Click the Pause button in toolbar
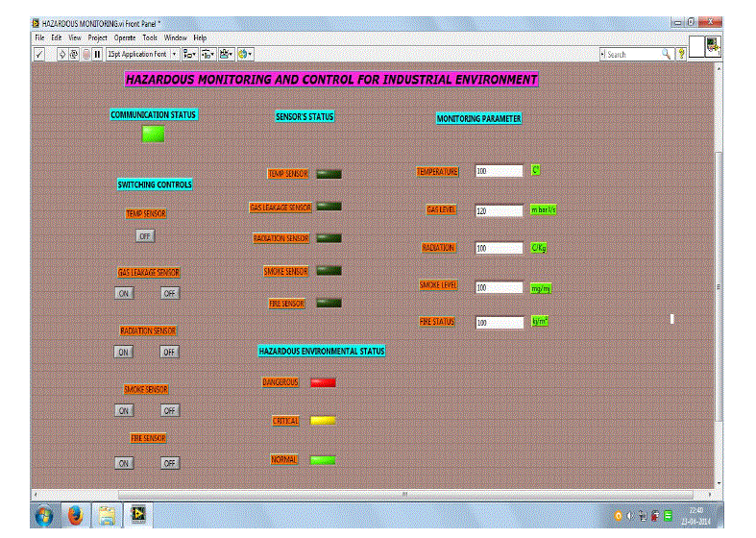 [x=97, y=55]
